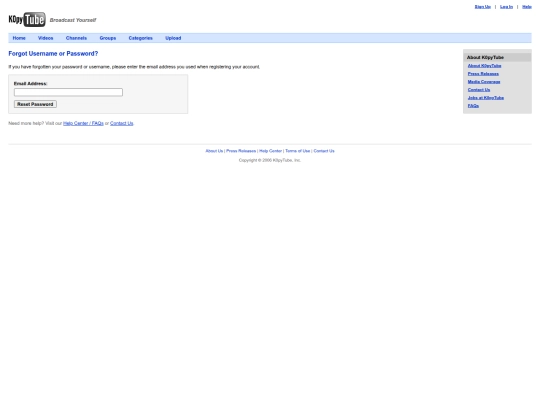Click the Sign Up link
The width and height of the screenshot is (540, 405).
tap(483, 7)
